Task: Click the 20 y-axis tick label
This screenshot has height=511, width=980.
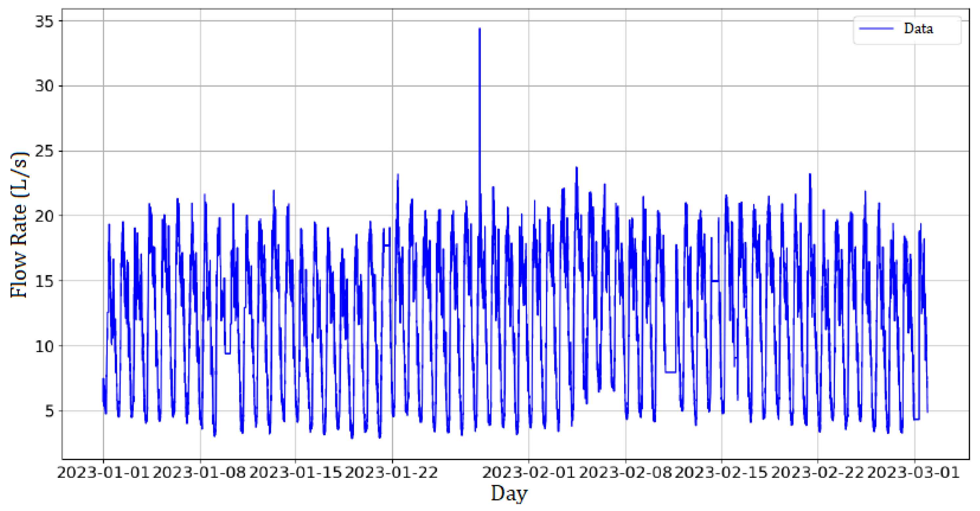Action: tap(44, 216)
